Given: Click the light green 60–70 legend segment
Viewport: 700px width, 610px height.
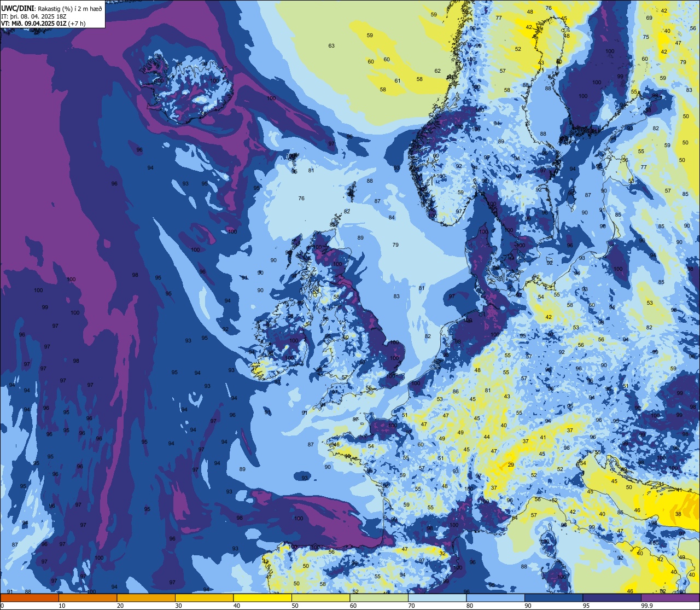Looking at the screenshot, I should 379,597.
